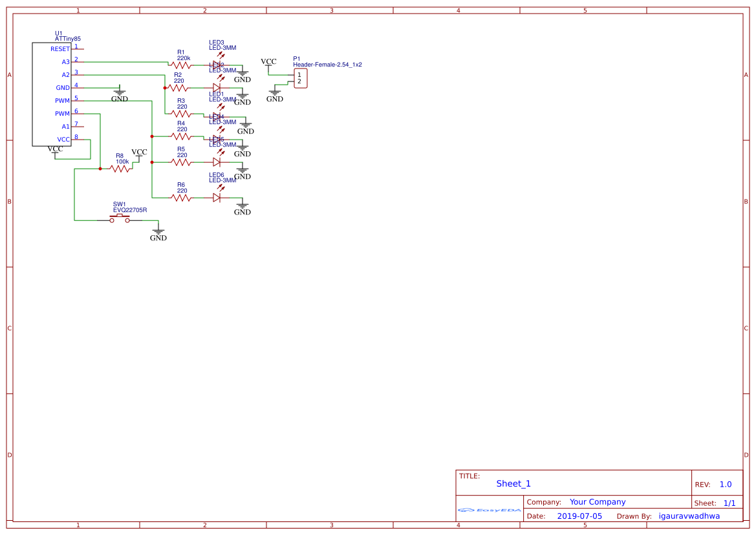Click the GND symbol below SW1
The height and width of the screenshot is (535, 756).
pos(158,231)
